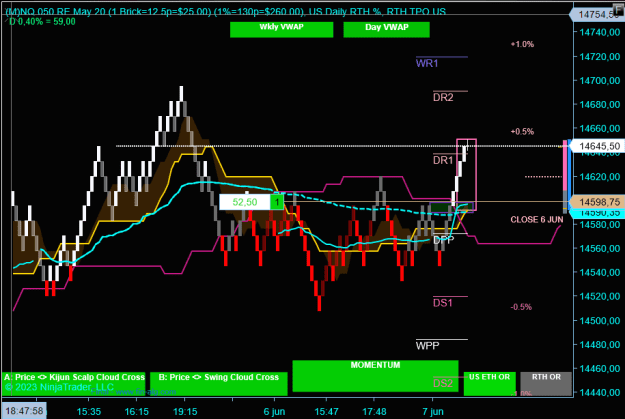Click the -0.5% level label
Image resolution: width=625 pixels, height=419 pixels.
click(521, 307)
